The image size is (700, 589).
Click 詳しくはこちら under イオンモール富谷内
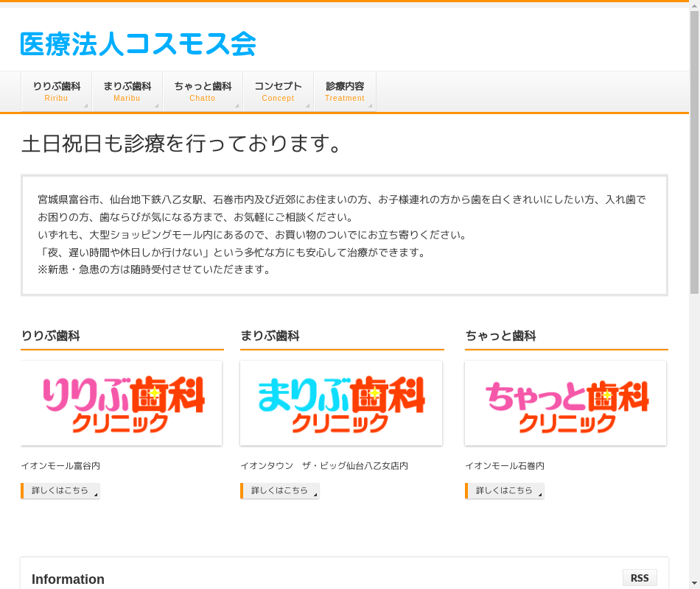coord(60,491)
